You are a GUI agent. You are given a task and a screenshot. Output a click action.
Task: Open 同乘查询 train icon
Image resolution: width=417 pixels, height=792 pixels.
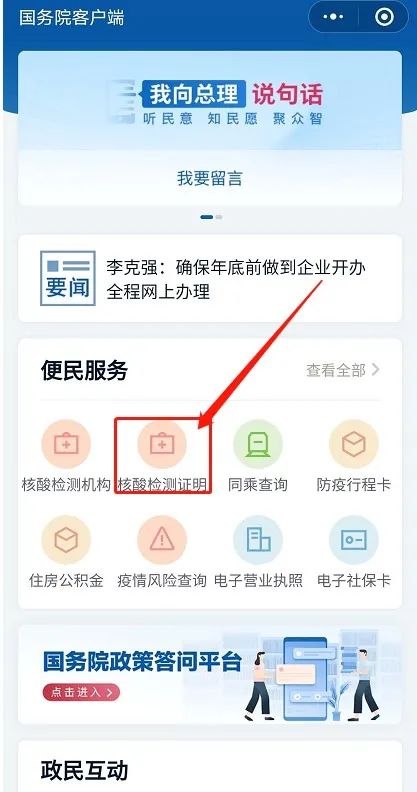tap(258, 444)
